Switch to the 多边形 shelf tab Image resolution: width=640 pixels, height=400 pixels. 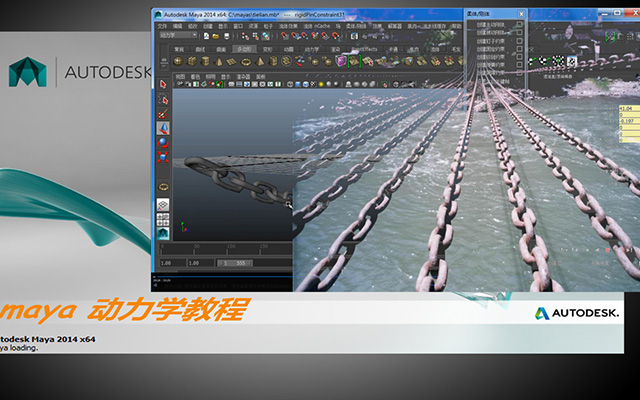point(244,49)
